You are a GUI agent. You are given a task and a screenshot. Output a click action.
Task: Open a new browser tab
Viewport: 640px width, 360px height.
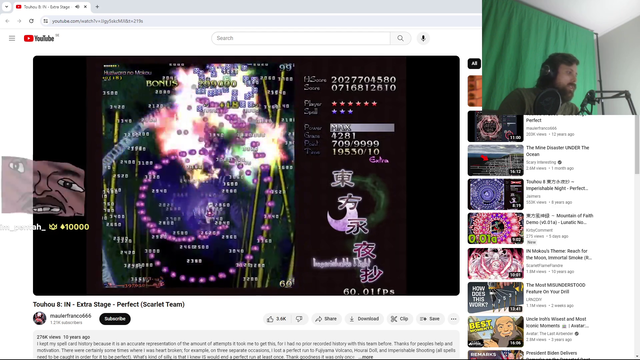pyautogui.click(x=97, y=7)
